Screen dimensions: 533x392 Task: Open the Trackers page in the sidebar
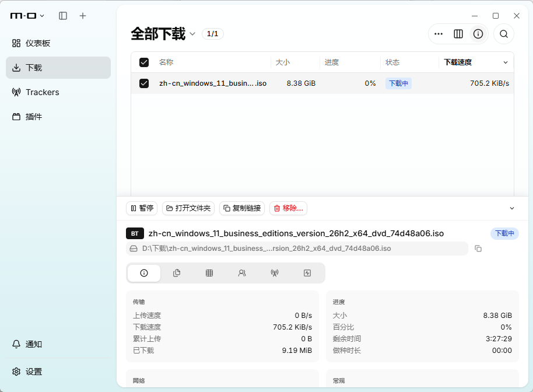58,92
